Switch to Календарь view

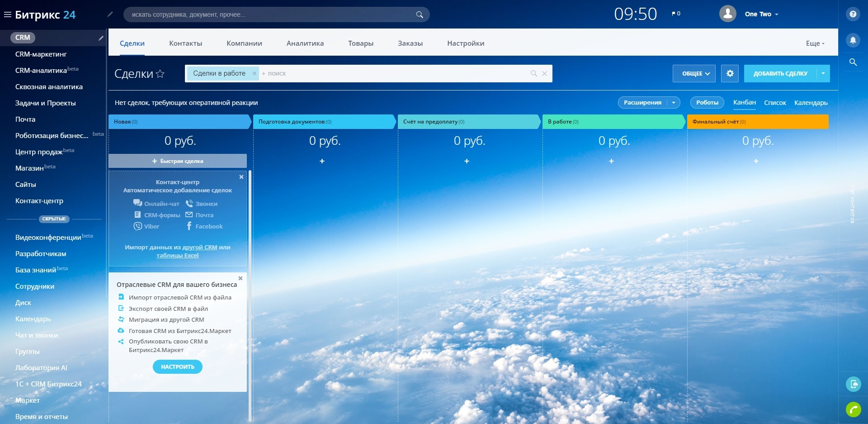[x=811, y=103]
